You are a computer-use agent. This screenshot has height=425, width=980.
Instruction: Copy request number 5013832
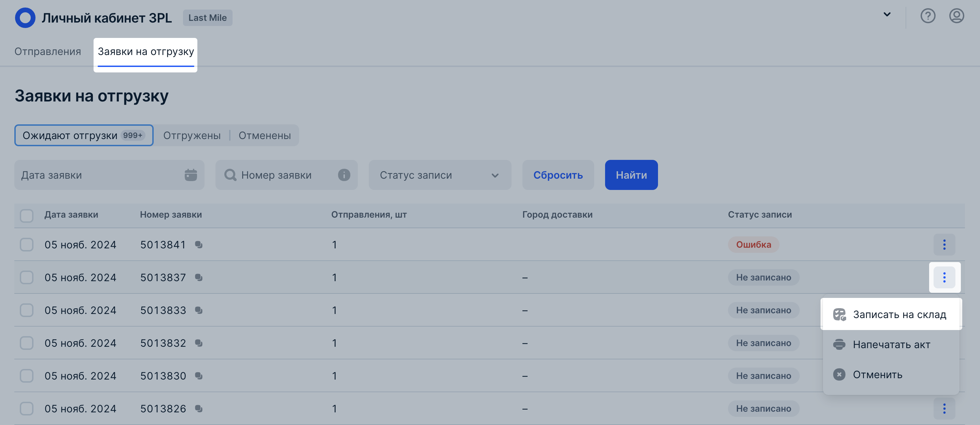point(199,343)
